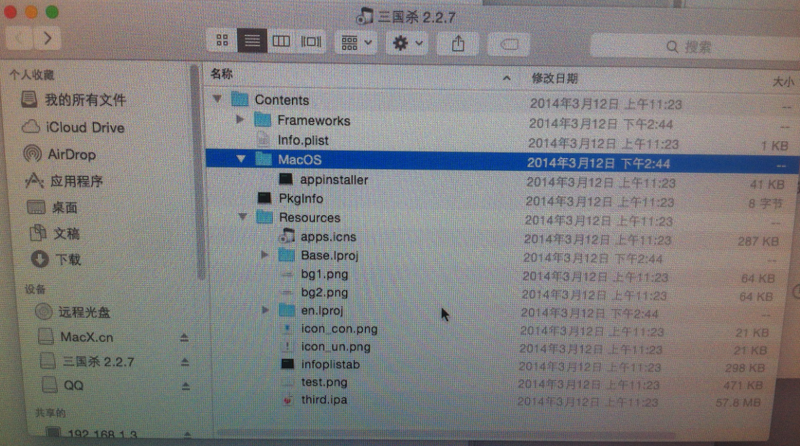Screen dimensions: 800x446
Task: Sort by the 修改日期 date column header
Action: coord(555,78)
